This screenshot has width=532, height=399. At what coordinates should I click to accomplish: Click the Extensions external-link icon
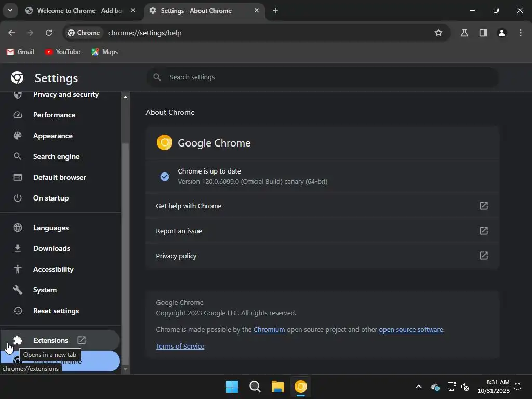pos(82,340)
